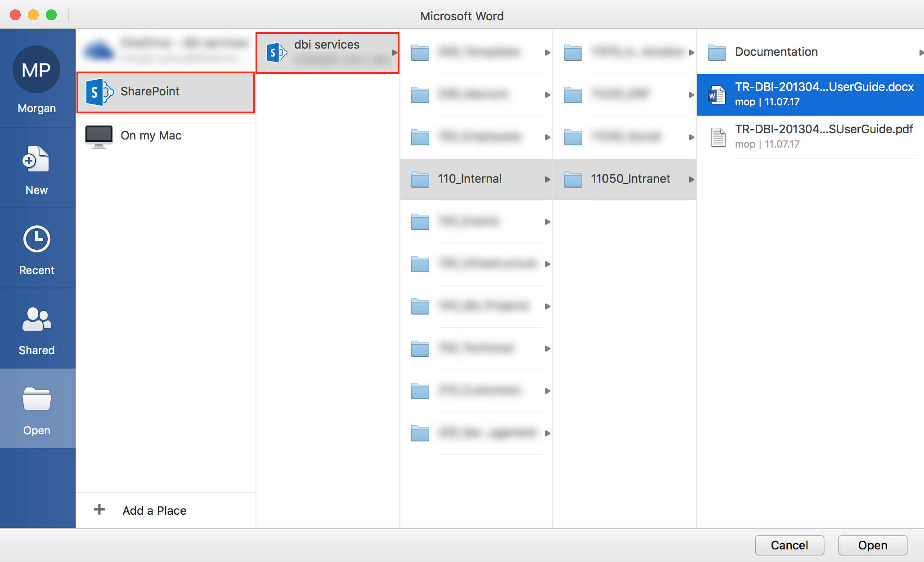This screenshot has width=924, height=562.
Task: Click the Morgan user name label
Action: point(36,108)
